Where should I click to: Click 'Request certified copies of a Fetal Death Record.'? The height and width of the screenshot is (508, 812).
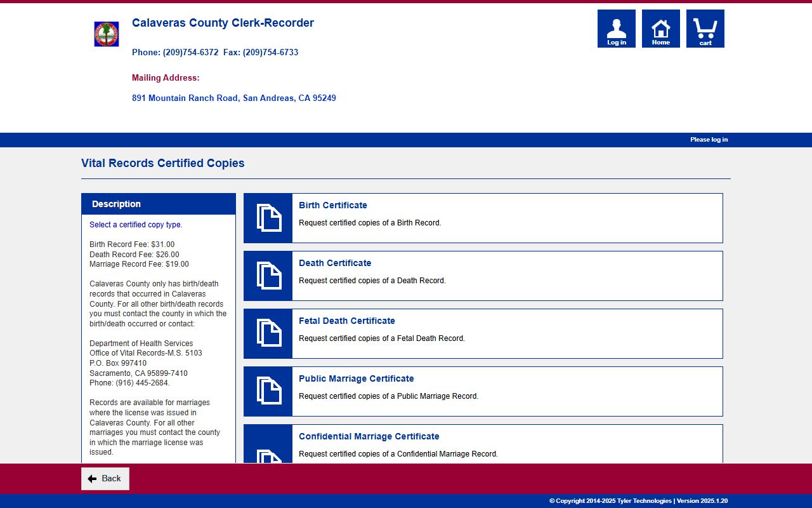[382, 338]
